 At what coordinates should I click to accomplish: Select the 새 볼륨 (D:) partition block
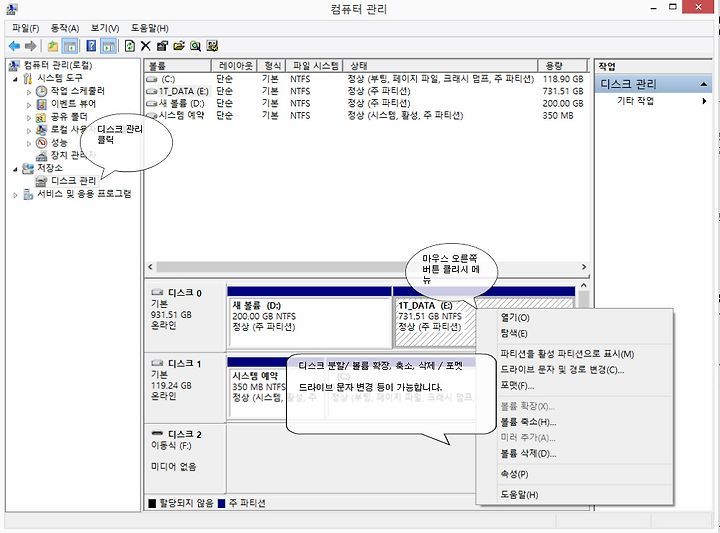[309, 318]
